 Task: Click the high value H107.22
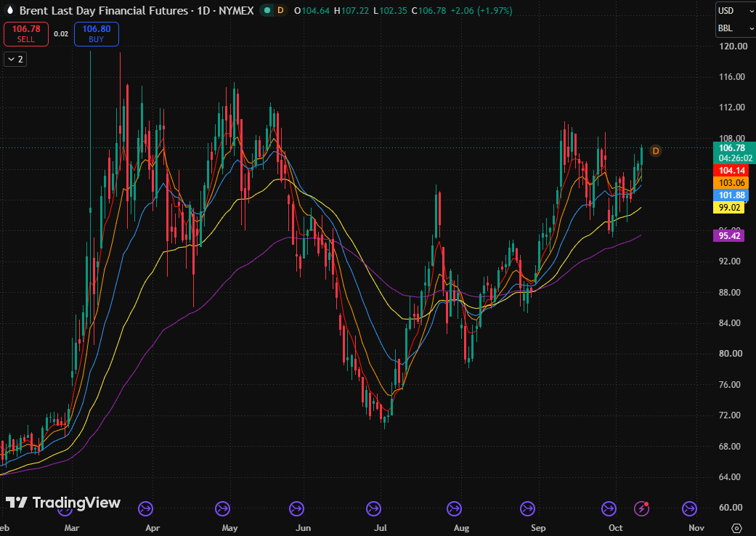click(351, 11)
